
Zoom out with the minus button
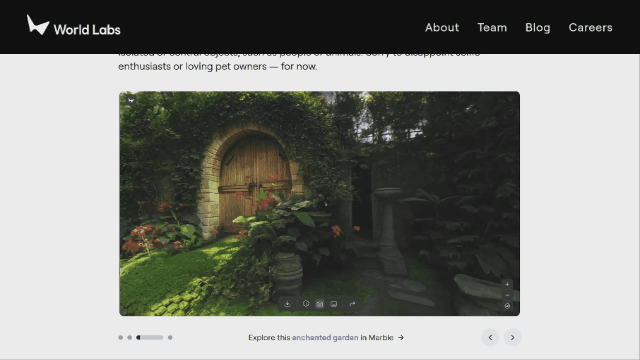pos(507,295)
